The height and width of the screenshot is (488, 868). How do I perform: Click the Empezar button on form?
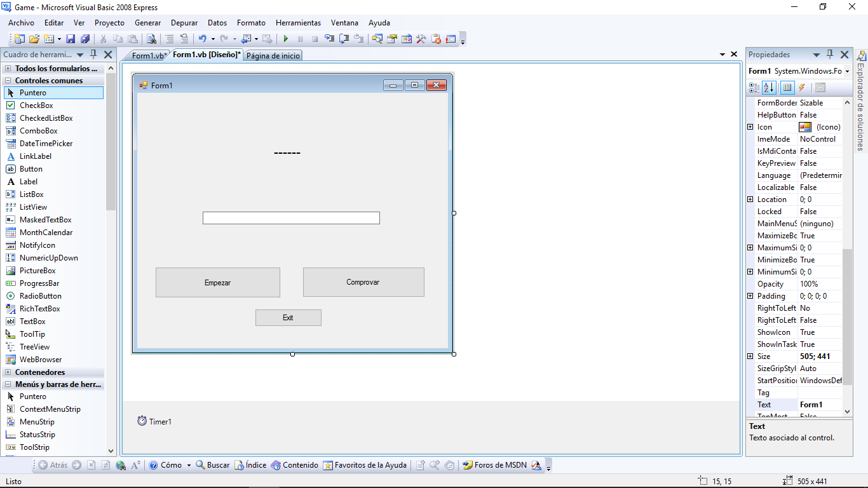coord(218,283)
